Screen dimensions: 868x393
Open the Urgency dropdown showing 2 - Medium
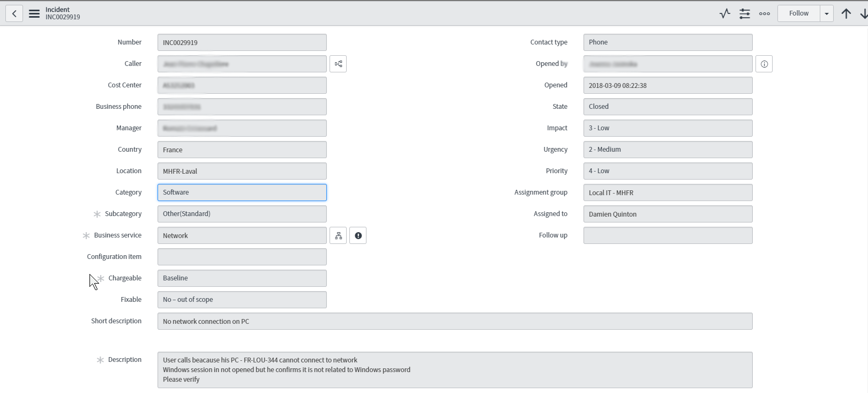tap(668, 150)
